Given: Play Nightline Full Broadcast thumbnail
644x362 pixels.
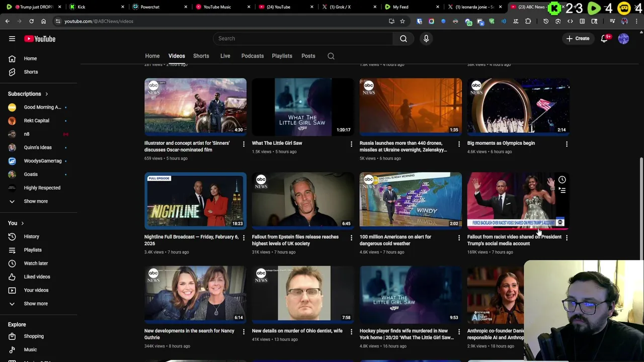Looking at the screenshot, I should [195, 201].
